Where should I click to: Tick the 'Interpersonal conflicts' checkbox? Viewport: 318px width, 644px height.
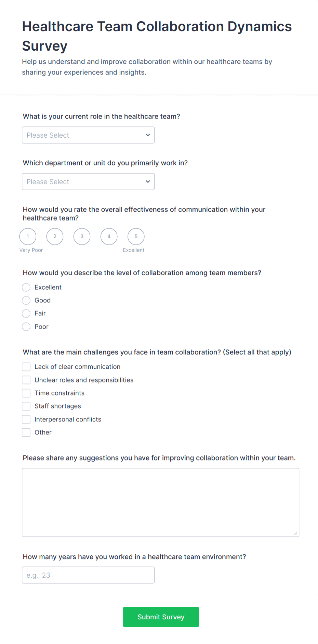pyautogui.click(x=26, y=419)
